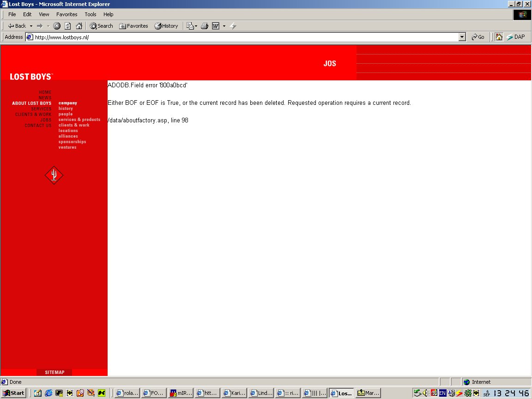
Task: Open the Edit menu
Action: pos(27,14)
